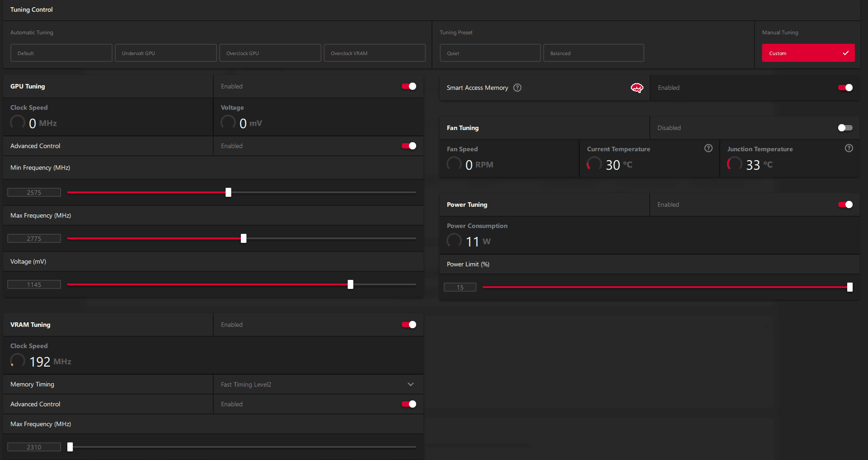Viewport: 868px width, 460px height.
Task: Click the VRAM 2310 frequency input field
Action: click(34, 447)
